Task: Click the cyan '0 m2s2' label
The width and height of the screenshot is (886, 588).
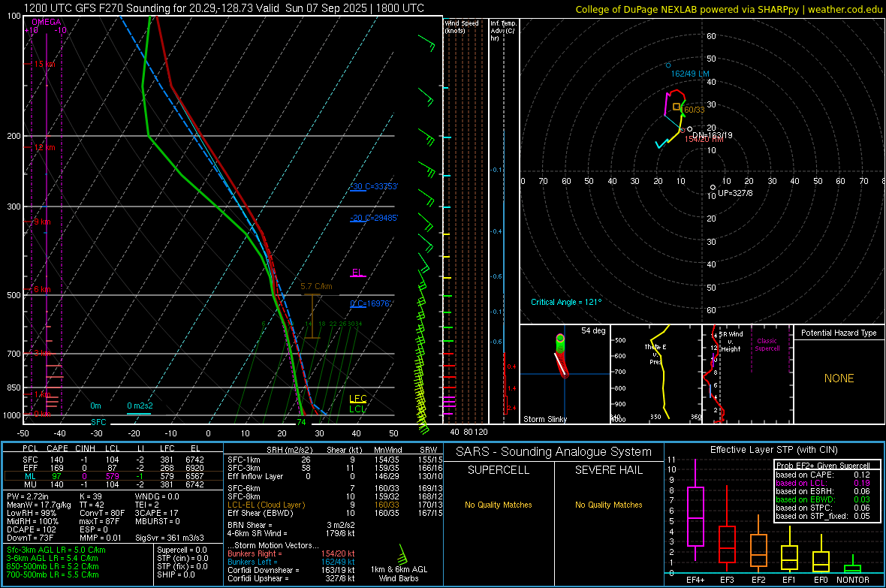Action: click(x=140, y=406)
